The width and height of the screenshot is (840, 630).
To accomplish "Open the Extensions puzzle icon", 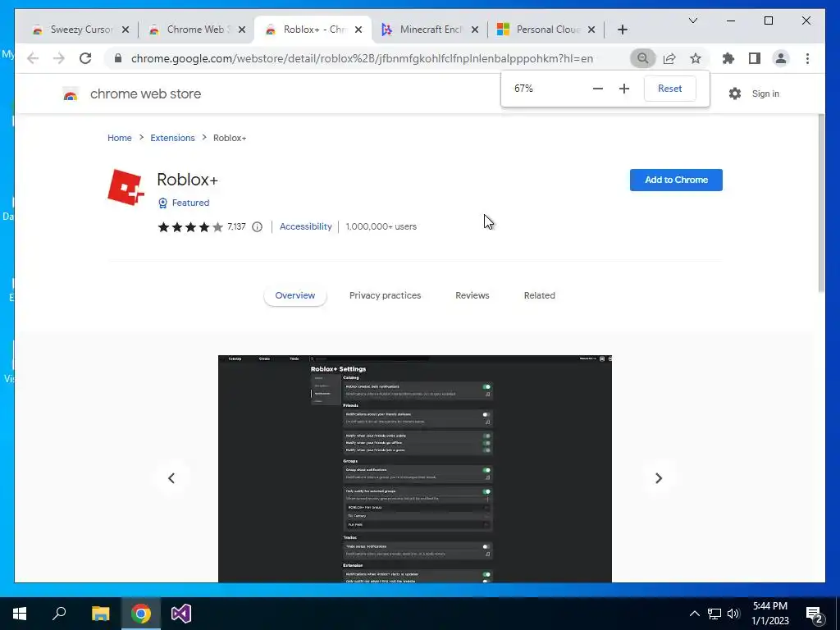I will pyautogui.click(x=728, y=58).
